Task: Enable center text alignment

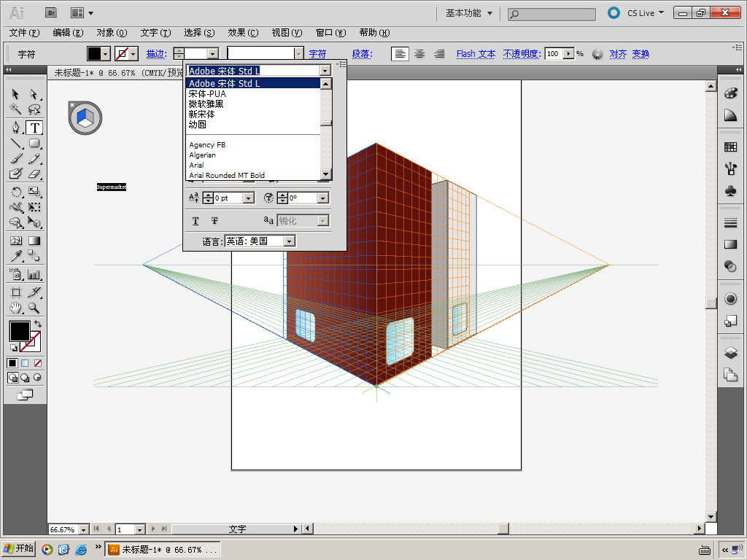Action: coord(419,54)
